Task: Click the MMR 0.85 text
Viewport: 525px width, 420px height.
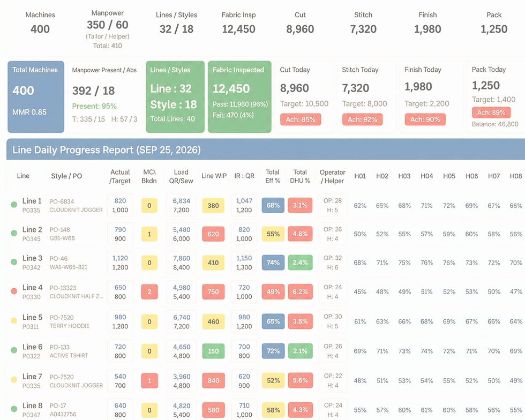Action: pyautogui.click(x=29, y=112)
